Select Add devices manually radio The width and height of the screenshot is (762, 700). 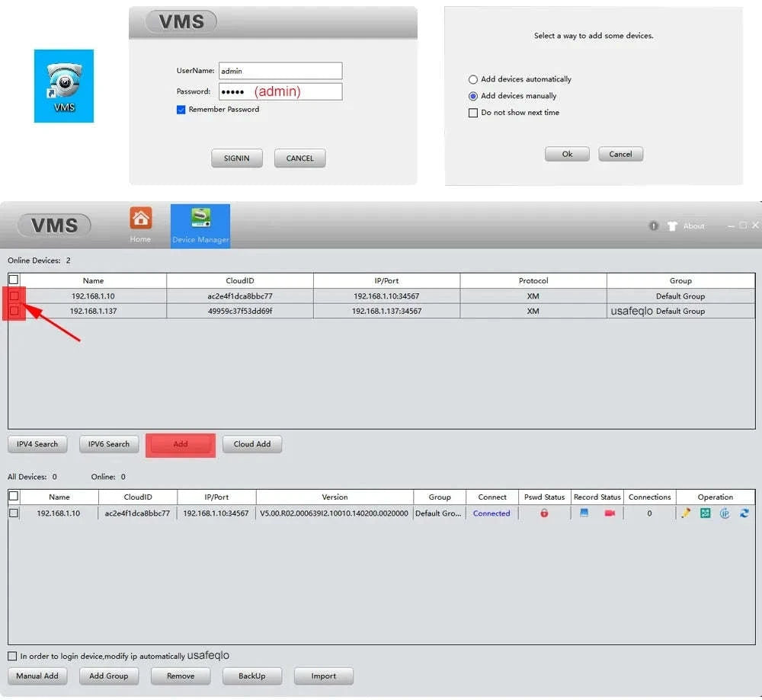473,96
